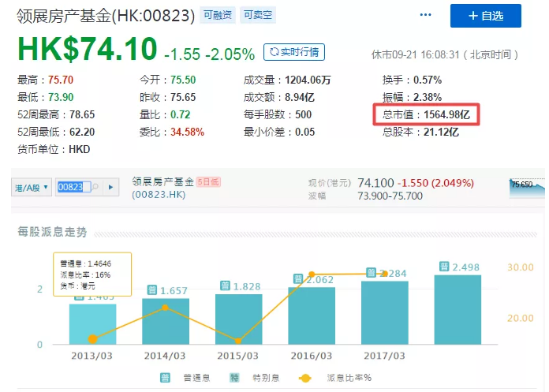Select the 2014/03 dividend bar

click(x=166, y=321)
